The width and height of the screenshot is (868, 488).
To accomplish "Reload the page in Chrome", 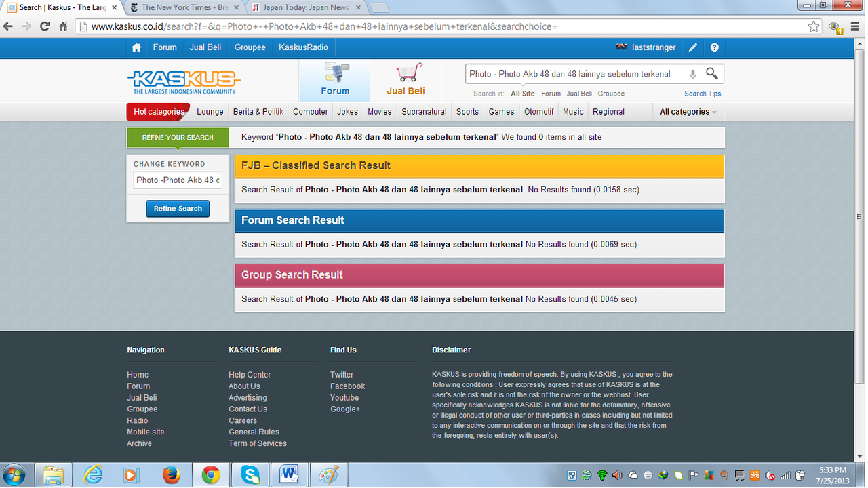I will 45,26.
